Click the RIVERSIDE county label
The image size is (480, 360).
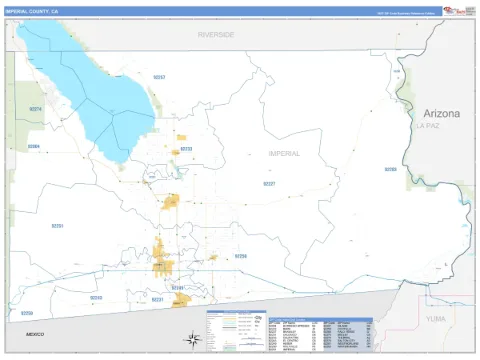coord(216,35)
